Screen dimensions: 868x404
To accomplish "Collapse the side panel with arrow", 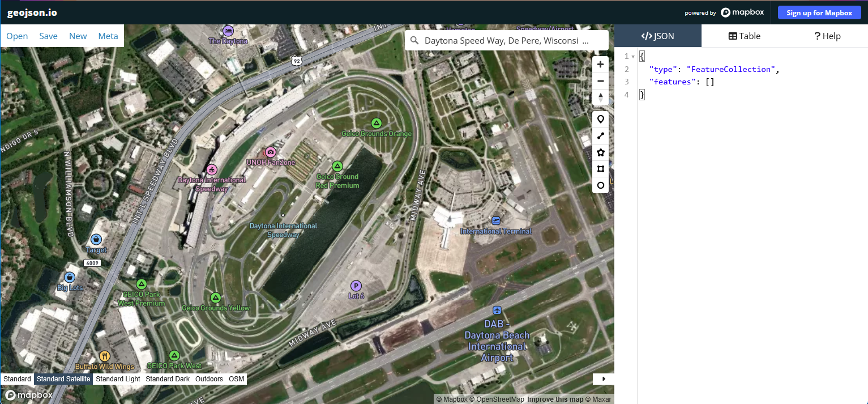I will coord(603,379).
